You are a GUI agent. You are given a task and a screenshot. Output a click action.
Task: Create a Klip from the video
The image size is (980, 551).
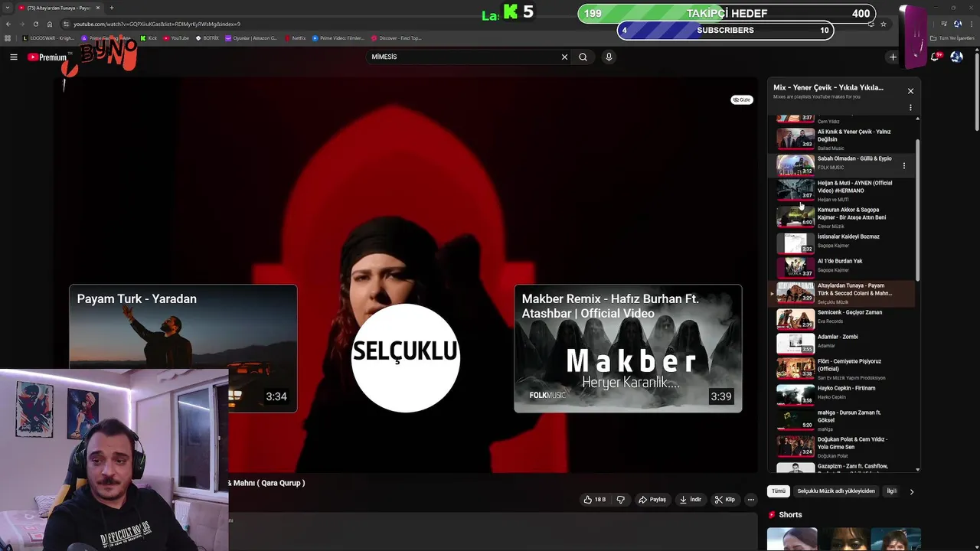tap(724, 500)
